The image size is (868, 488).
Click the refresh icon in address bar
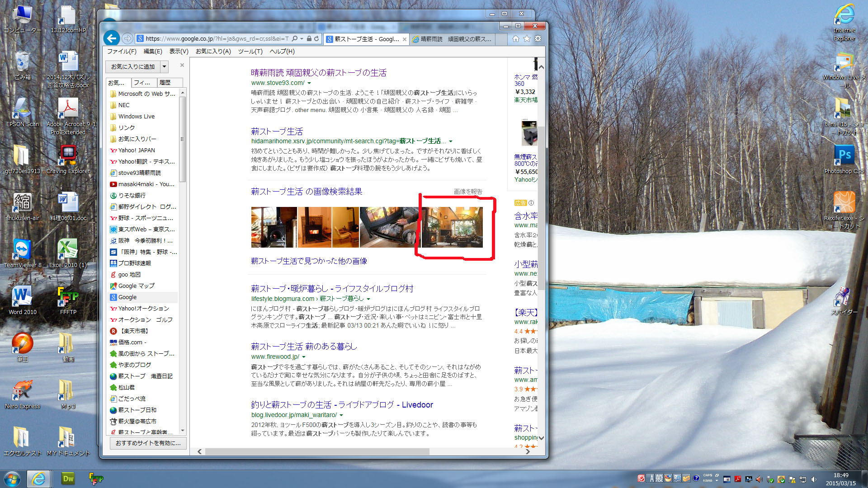point(316,39)
